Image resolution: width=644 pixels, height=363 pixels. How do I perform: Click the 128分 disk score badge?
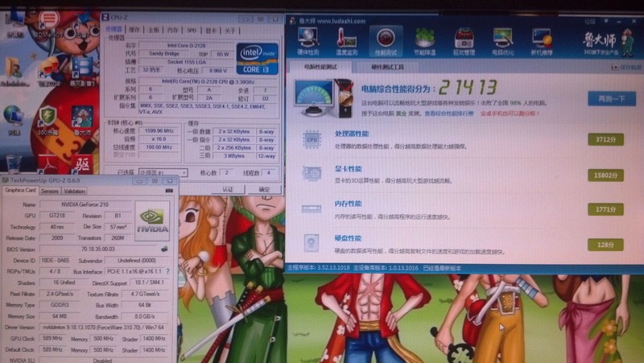605,245
